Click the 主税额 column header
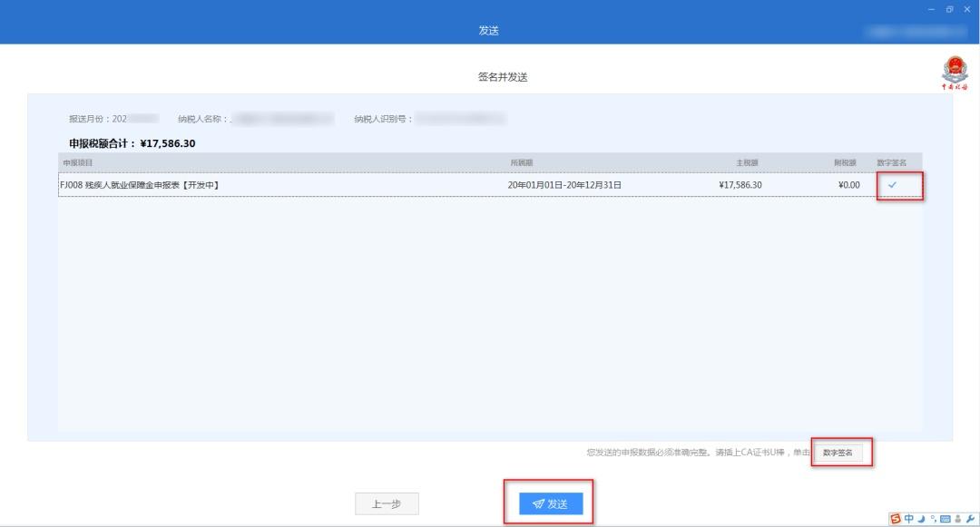Viewport: 980px width, 527px height. [748, 162]
